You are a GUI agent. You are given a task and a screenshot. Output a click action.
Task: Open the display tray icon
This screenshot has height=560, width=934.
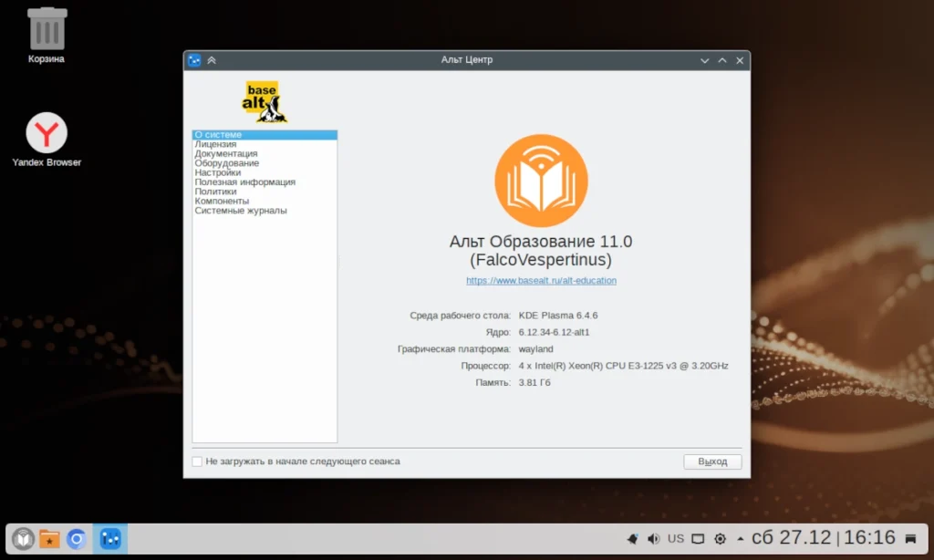pos(698,539)
